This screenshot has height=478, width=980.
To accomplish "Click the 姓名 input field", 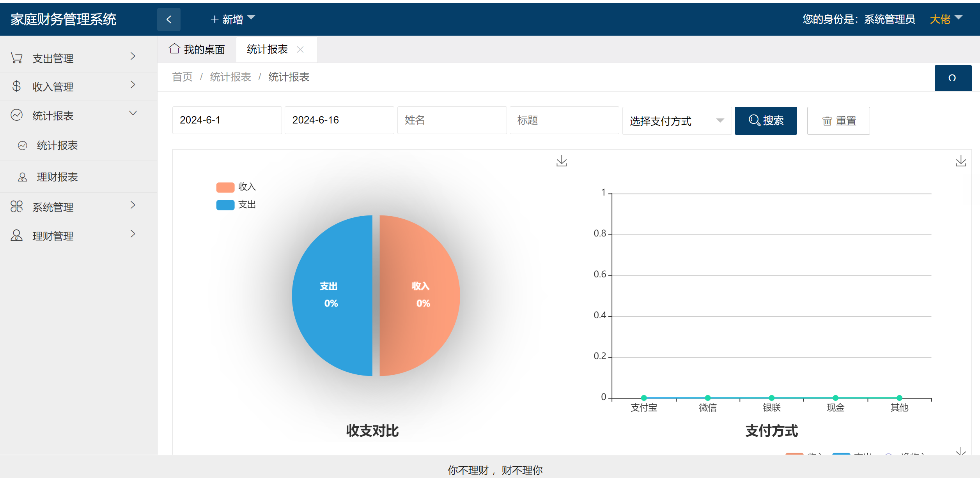I will click(x=452, y=120).
